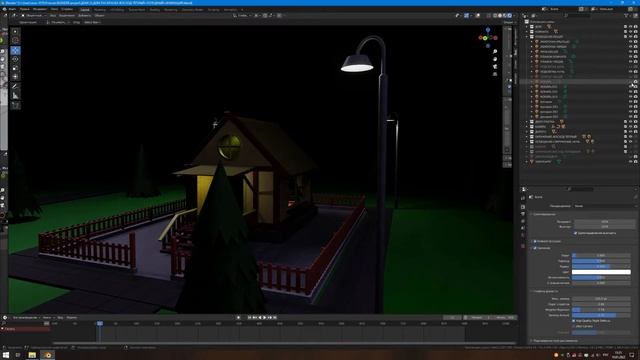Collapse the Sampling panel
This screenshot has width=640, height=360.
click(x=531, y=214)
